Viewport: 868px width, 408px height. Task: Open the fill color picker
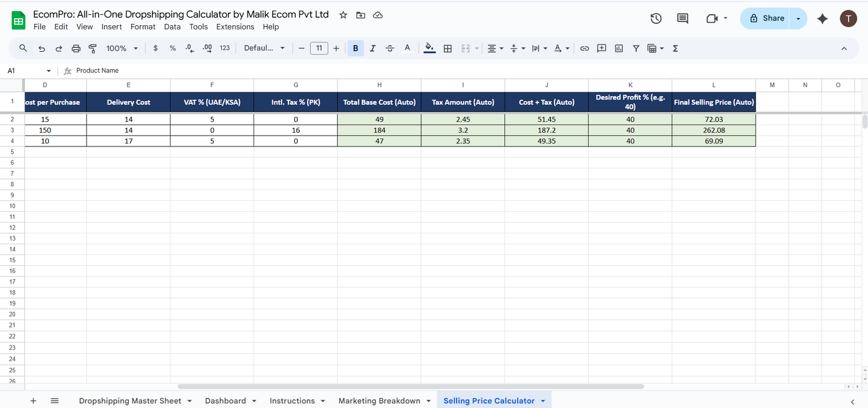click(x=429, y=48)
